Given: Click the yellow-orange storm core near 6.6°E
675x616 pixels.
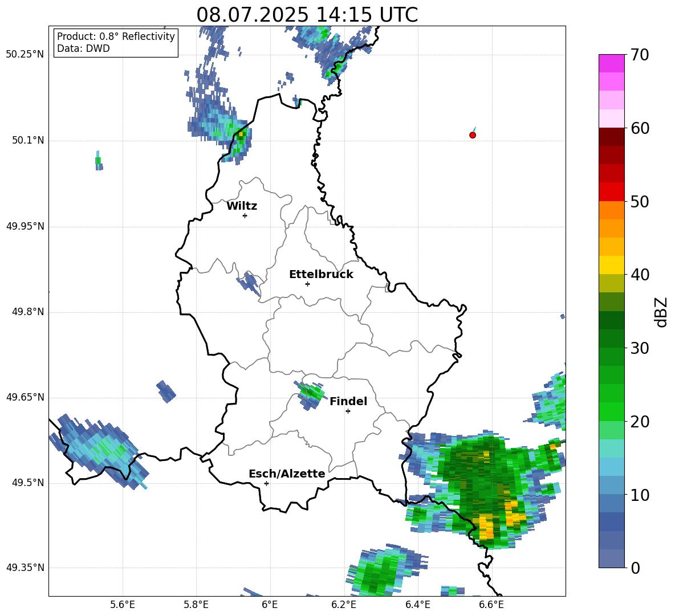Looking at the screenshot, I should [486, 527].
